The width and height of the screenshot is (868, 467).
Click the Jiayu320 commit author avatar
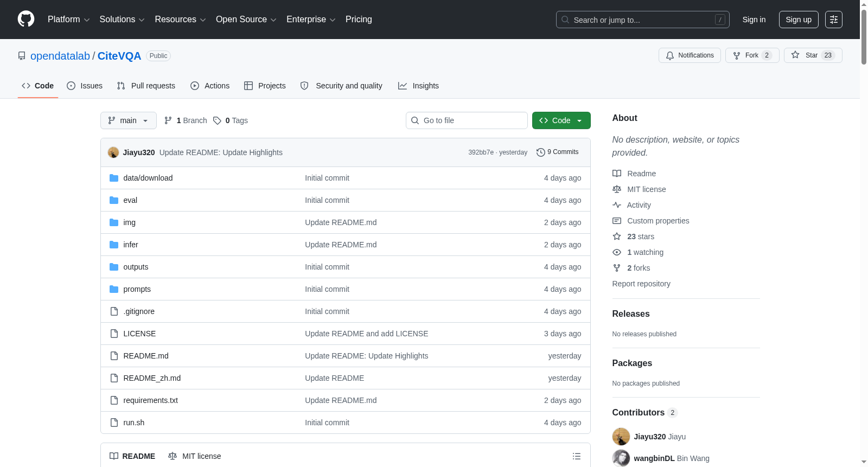(113, 152)
